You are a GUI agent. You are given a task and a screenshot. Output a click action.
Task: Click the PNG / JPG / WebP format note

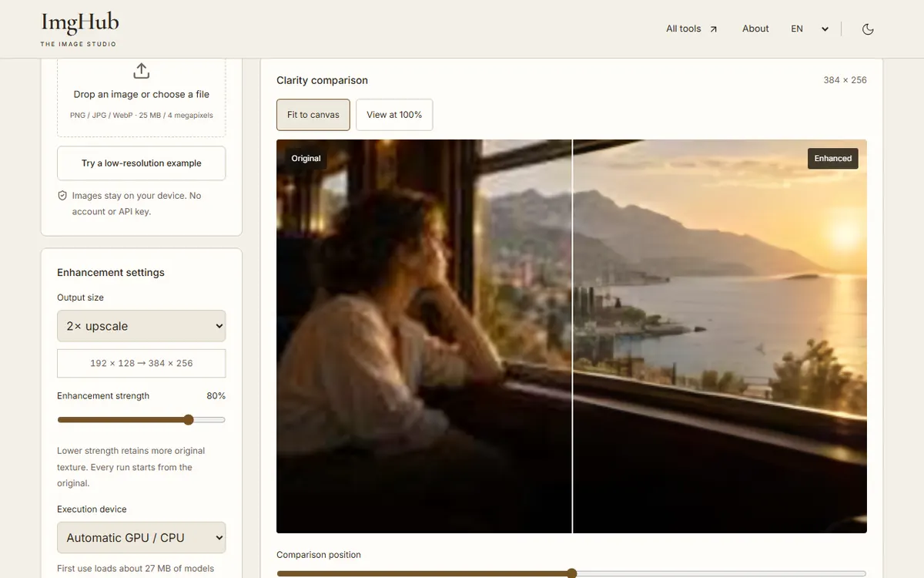[x=142, y=115]
